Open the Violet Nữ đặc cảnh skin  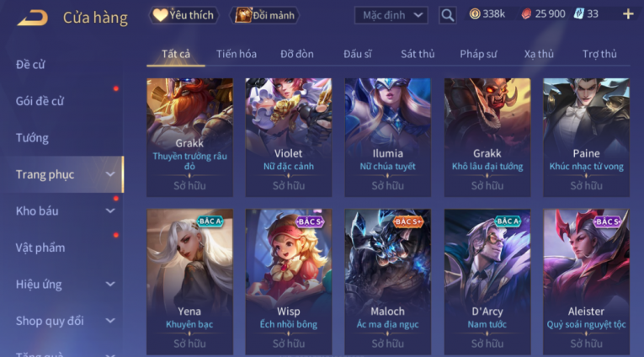[x=288, y=137]
